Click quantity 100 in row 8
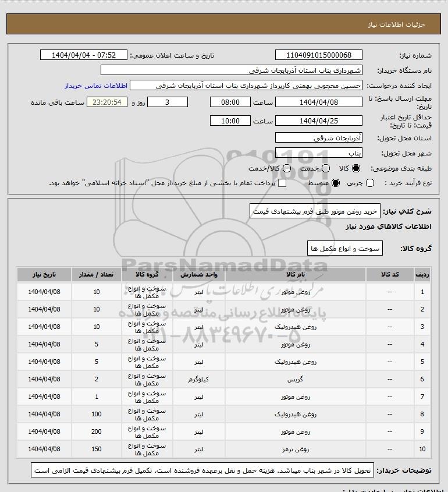Screen dimensions: 448x492 coord(96,414)
